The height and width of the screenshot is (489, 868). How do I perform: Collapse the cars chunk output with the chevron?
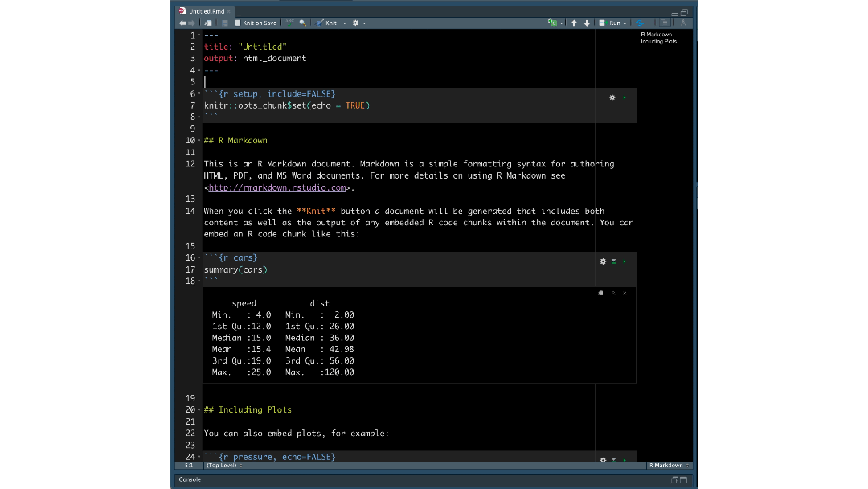(x=612, y=293)
